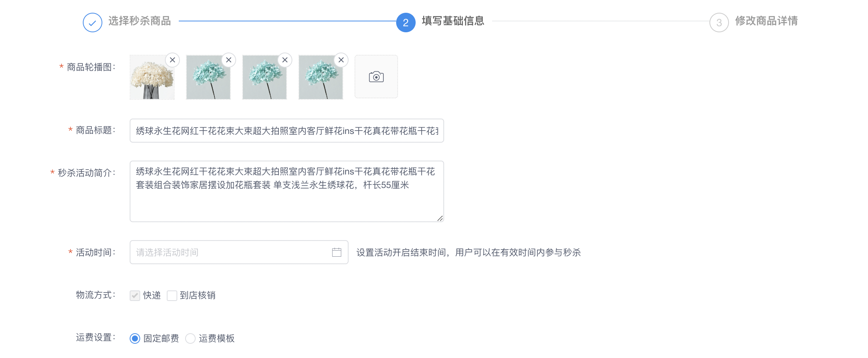Click into the 商品标题 input field

click(286, 131)
